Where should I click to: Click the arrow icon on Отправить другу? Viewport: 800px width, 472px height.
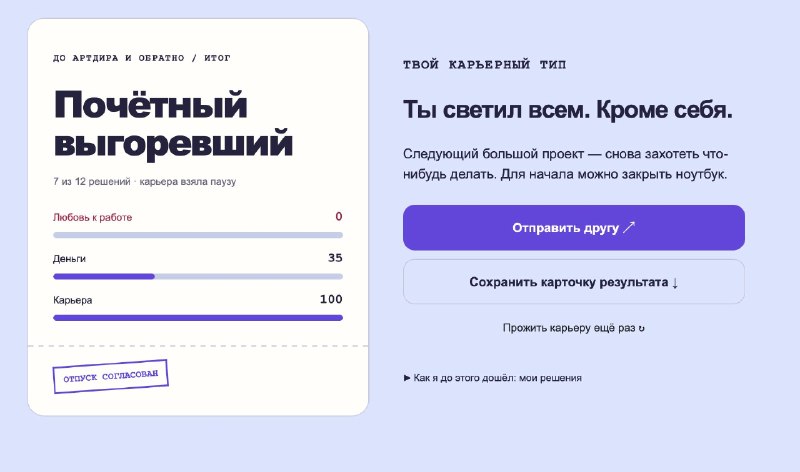pyautogui.click(x=629, y=227)
